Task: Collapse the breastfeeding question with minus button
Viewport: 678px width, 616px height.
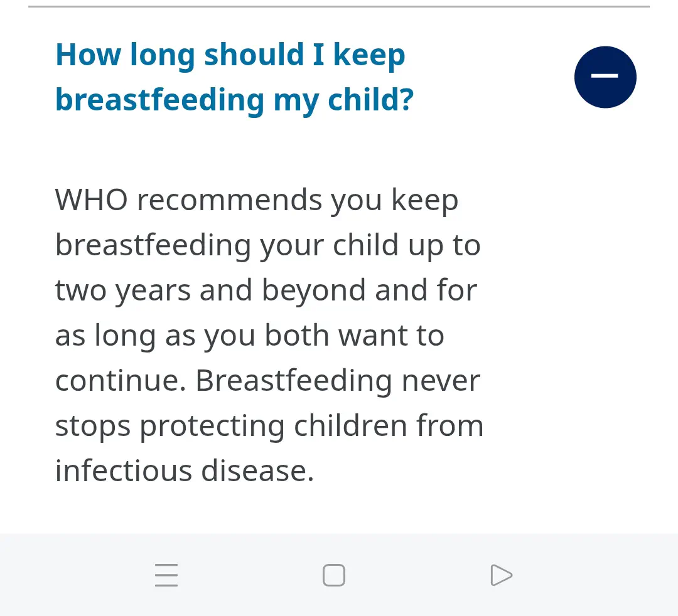Action: tap(605, 77)
